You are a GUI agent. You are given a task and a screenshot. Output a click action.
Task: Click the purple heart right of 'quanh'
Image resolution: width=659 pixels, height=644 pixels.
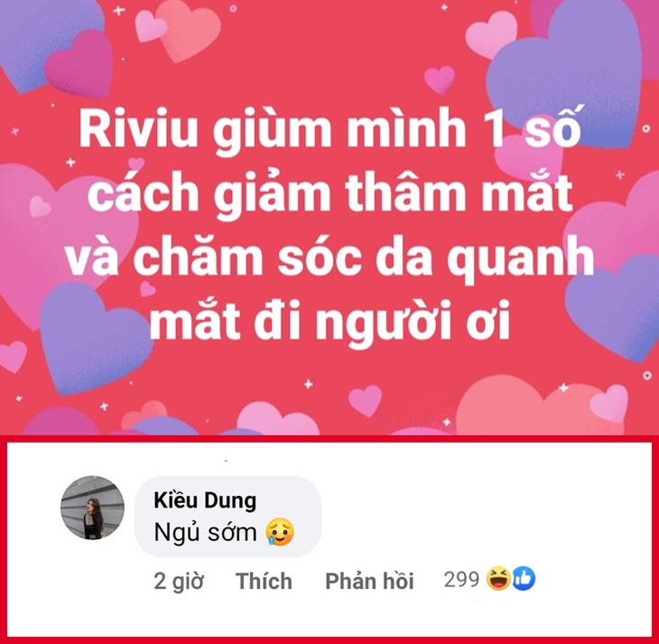[614, 308]
